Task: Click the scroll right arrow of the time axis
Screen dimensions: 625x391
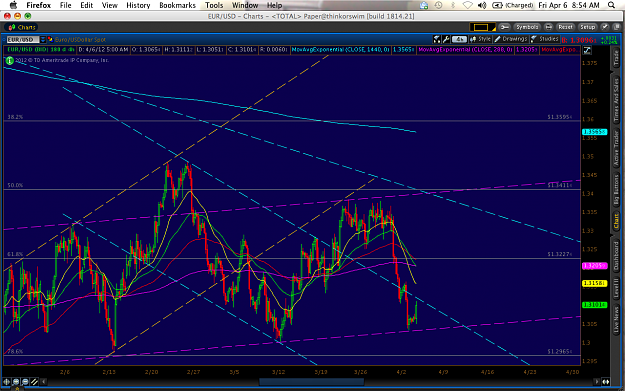Action: 597,382
